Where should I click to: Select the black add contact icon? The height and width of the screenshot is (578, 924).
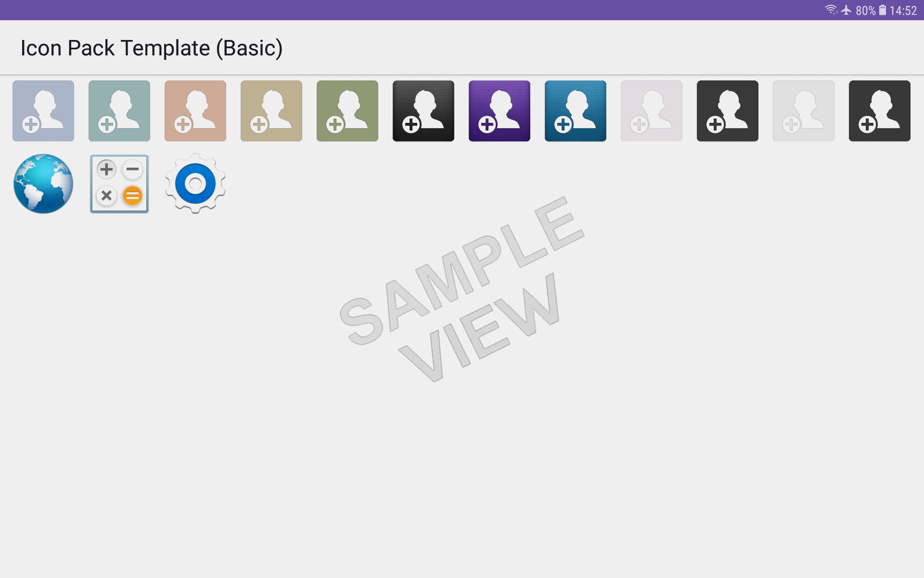[x=423, y=110]
